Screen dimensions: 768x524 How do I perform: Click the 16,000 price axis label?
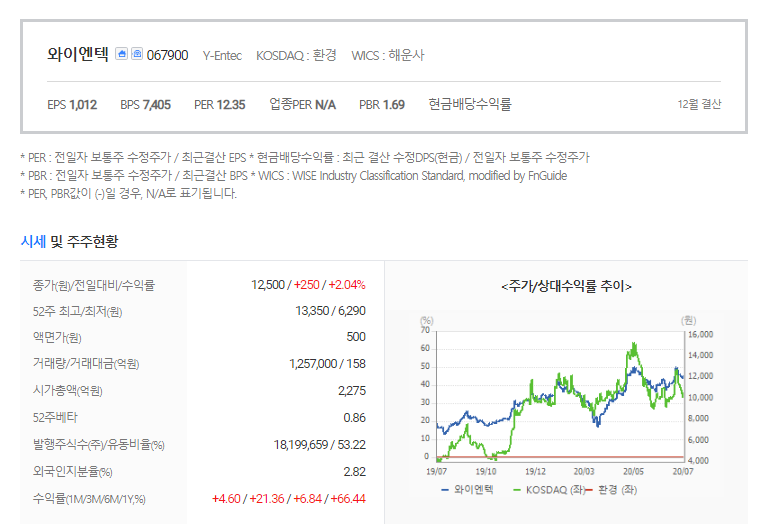point(700,334)
